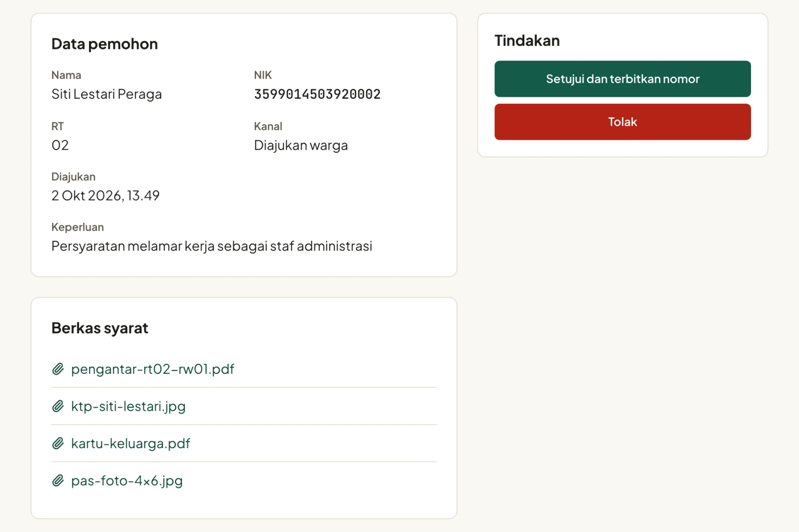799x532 pixels.
Task: Click the paperclip icon beside ktp-siti-lestari.jpg
Action: (58, 406)
